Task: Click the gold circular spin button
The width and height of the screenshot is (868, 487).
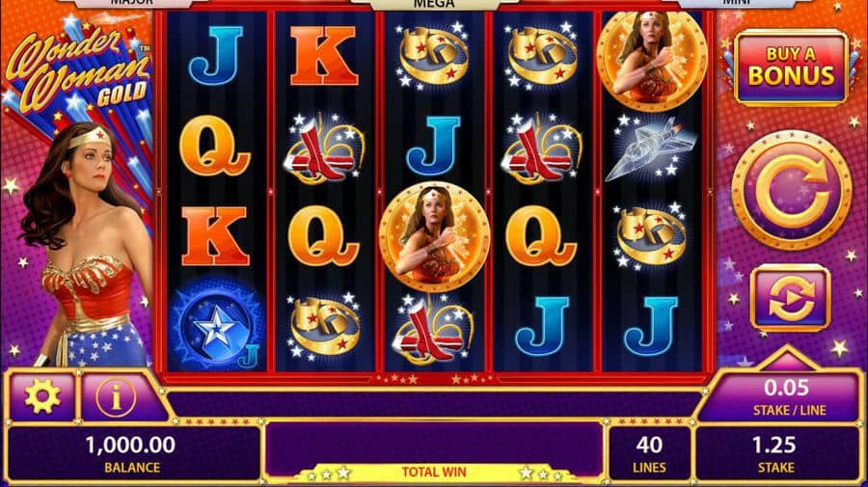Action: point(792,190)
